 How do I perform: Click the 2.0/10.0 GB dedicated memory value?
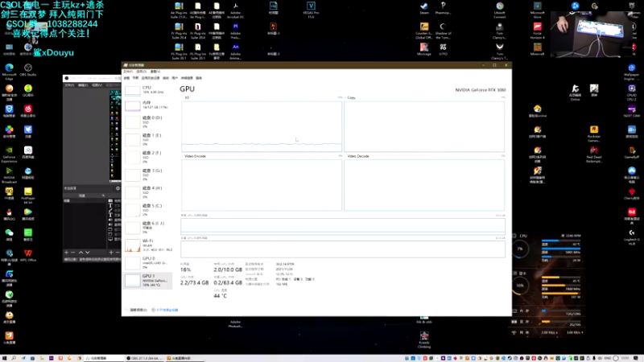(x=228, y=269)
